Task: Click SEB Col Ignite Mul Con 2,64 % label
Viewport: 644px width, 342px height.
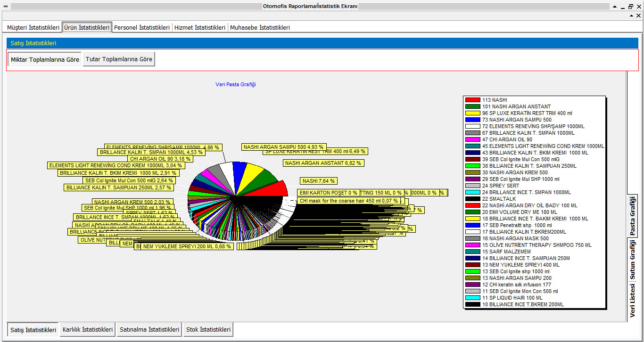Action: [x=129, y=180]
